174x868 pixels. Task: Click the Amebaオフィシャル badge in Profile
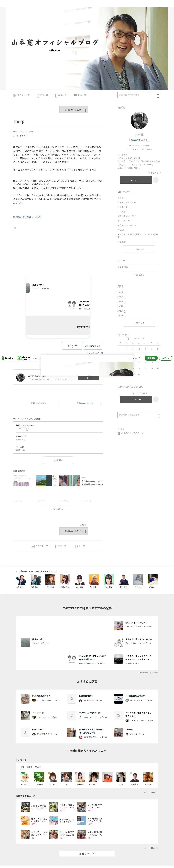(139, 140)
